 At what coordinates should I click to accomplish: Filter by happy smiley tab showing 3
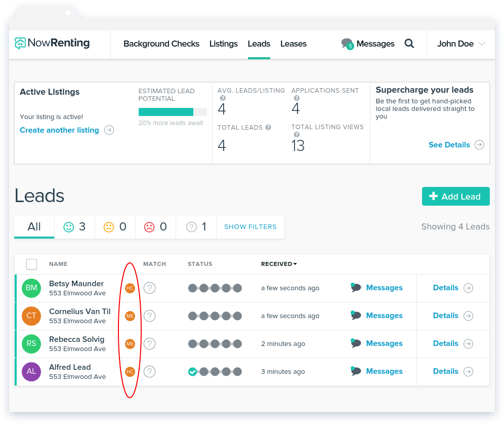click(74, 227)
